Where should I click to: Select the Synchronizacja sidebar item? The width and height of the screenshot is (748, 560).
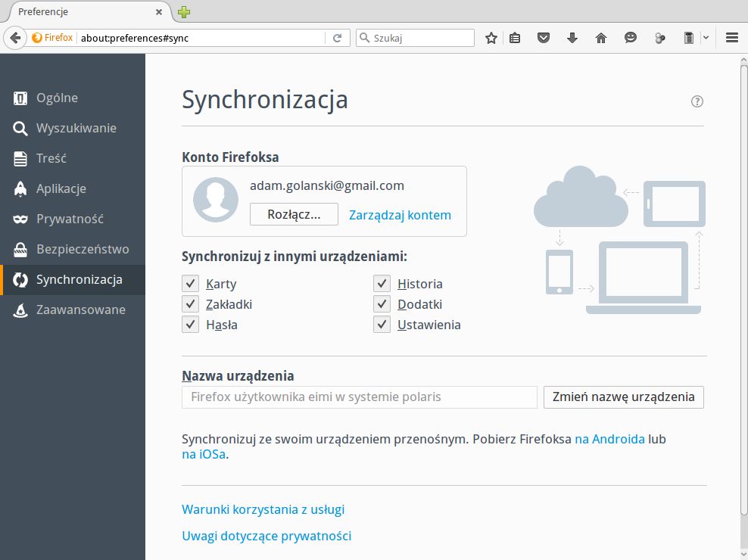point(73,279)
